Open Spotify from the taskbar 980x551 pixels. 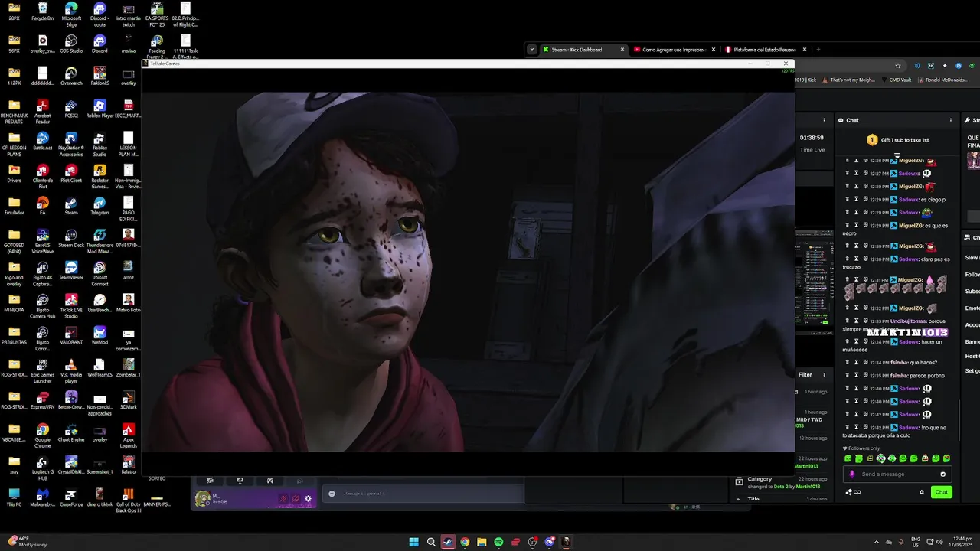[x=498, y=542]
